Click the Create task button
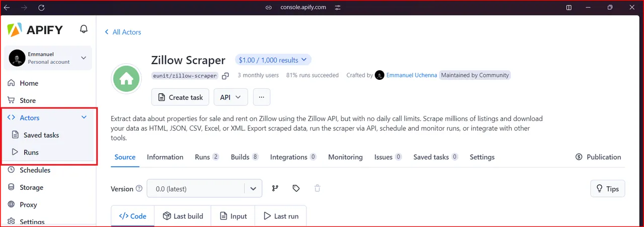The image size is (644, 227). click(x=181, y=97)
